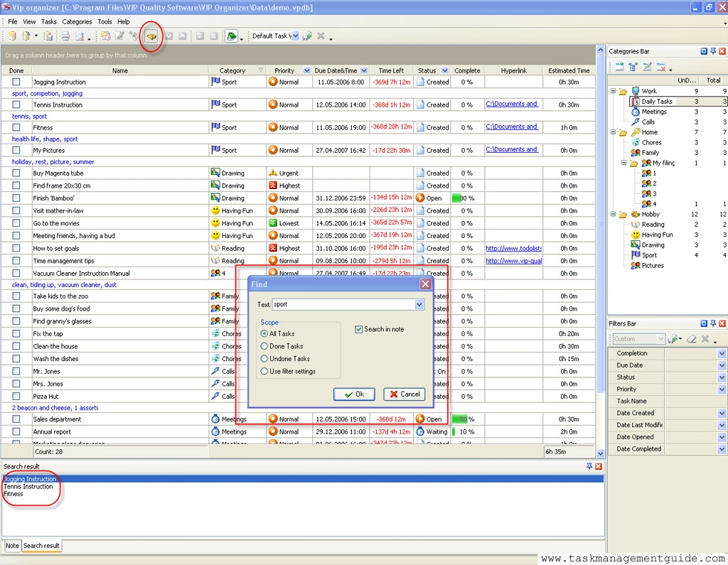Viewport: 728px width, 565px height.
Task: Click the New database toolbar icon
Action: tap(13, 36)
